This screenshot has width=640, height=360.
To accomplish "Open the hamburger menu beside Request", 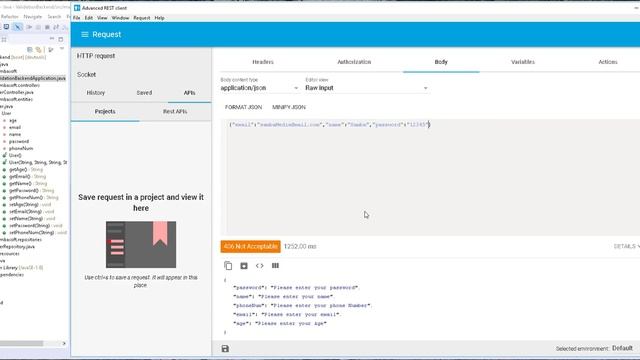I will pyautogui.click(x=84, y=34).
